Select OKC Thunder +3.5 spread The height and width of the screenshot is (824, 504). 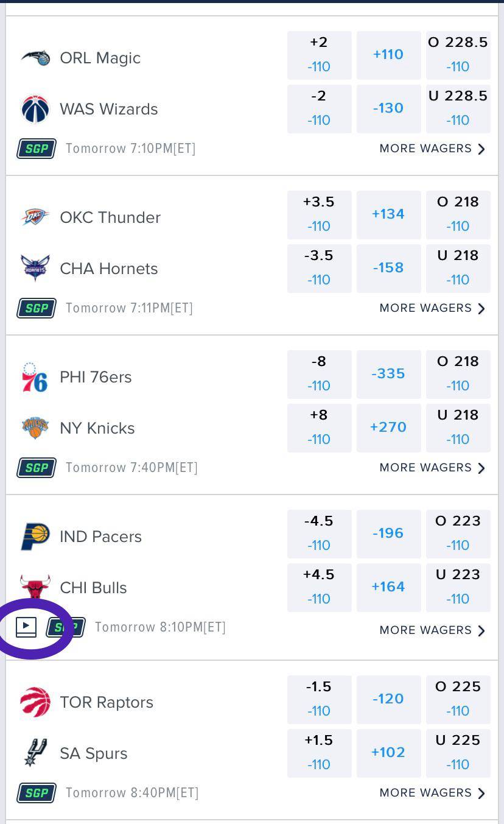319,214
